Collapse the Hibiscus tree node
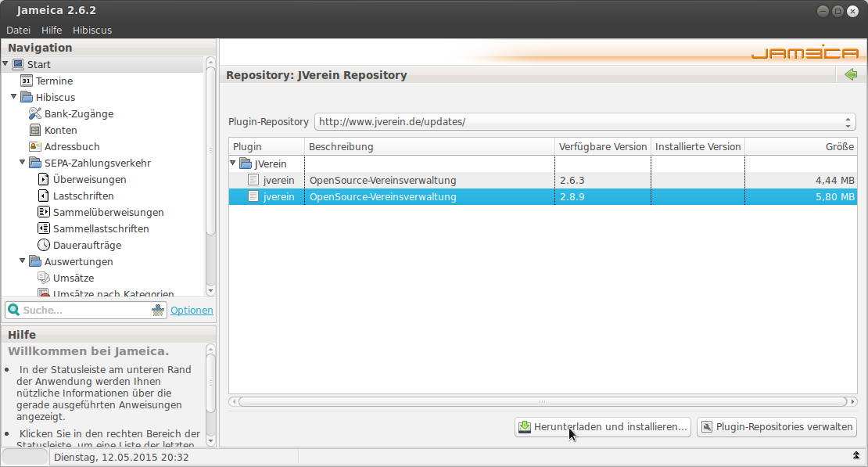 coord(14,96)
